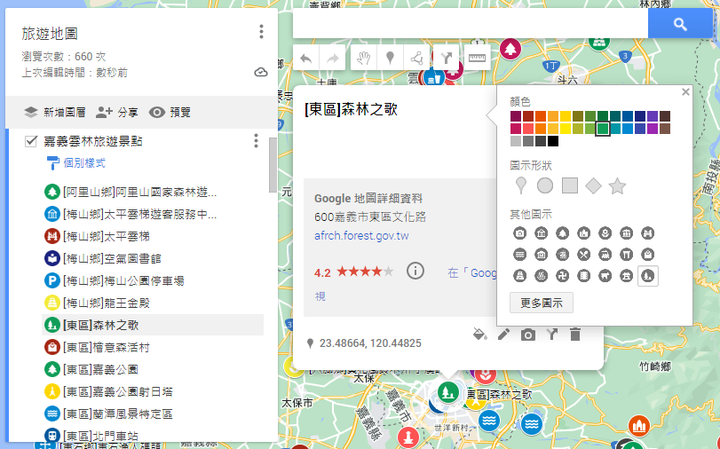Click the trash delete icon in the info card
The image size is (720, 449).
click(x=575, y=335)
